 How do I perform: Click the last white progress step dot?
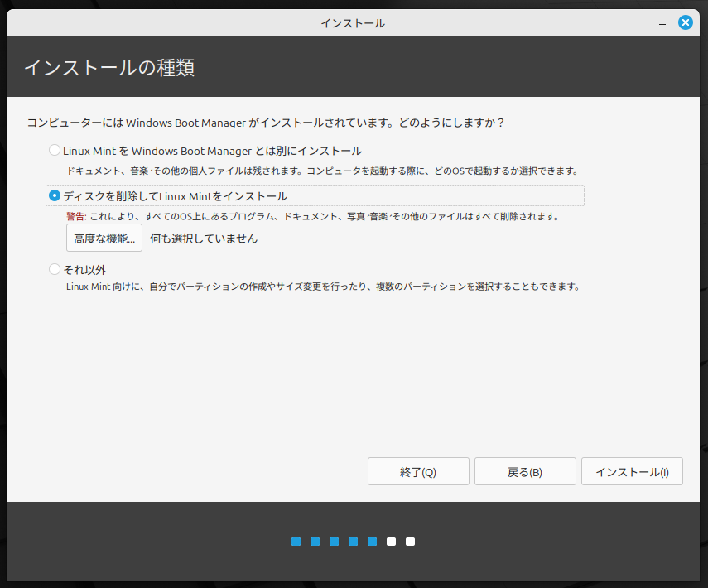coord(410,542)
